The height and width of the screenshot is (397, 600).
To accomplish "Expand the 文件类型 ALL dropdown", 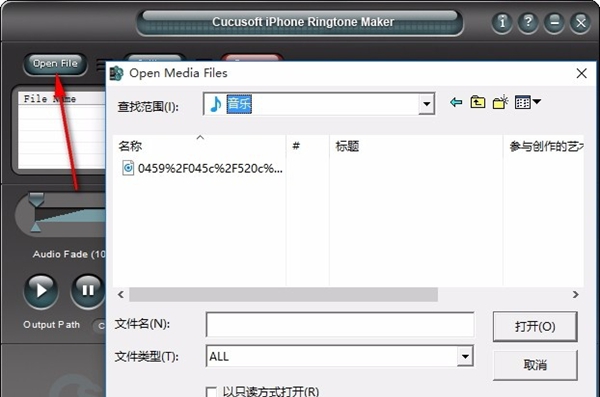I will [x=465, y=356].
